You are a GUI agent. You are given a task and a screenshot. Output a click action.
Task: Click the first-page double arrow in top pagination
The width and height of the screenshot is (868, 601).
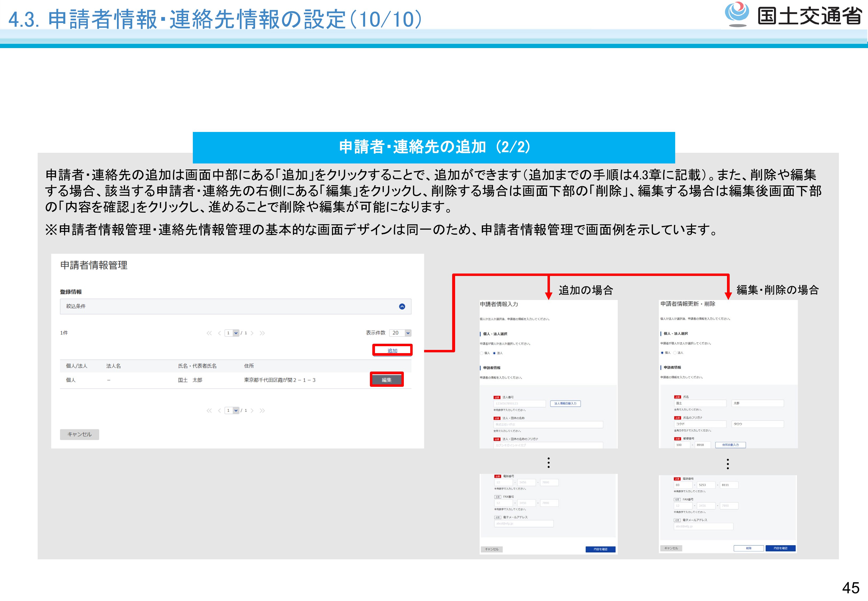209,333
